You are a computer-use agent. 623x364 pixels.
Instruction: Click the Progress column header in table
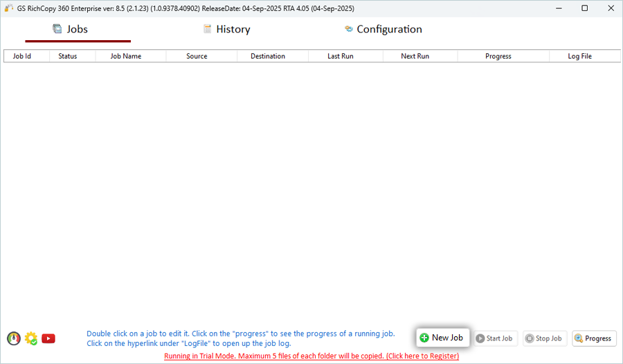click(498, 56)
